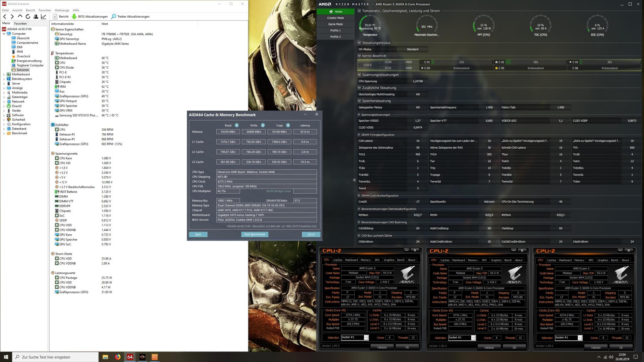644x362 pixels.
Task: Open user icon in AIDA64 toolbar
Action: tap(36, 16)
